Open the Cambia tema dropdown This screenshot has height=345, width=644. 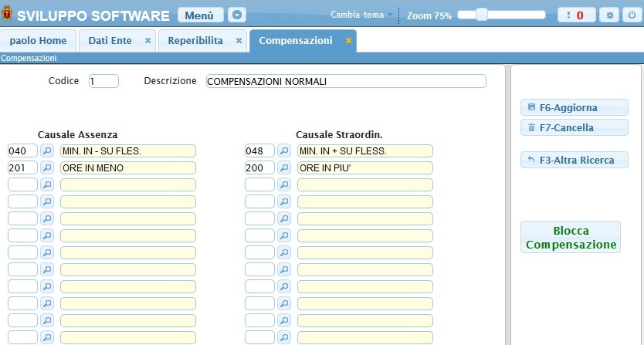point(361,15)
